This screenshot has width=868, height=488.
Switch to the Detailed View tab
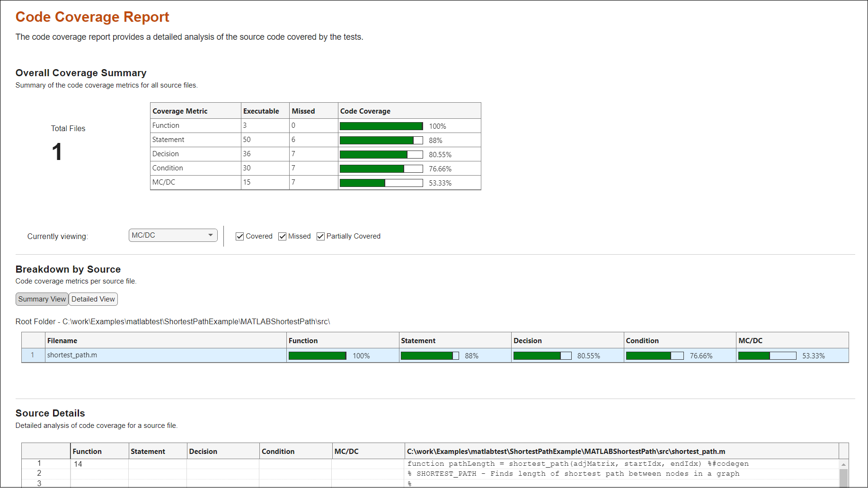(x=93, y=299)
